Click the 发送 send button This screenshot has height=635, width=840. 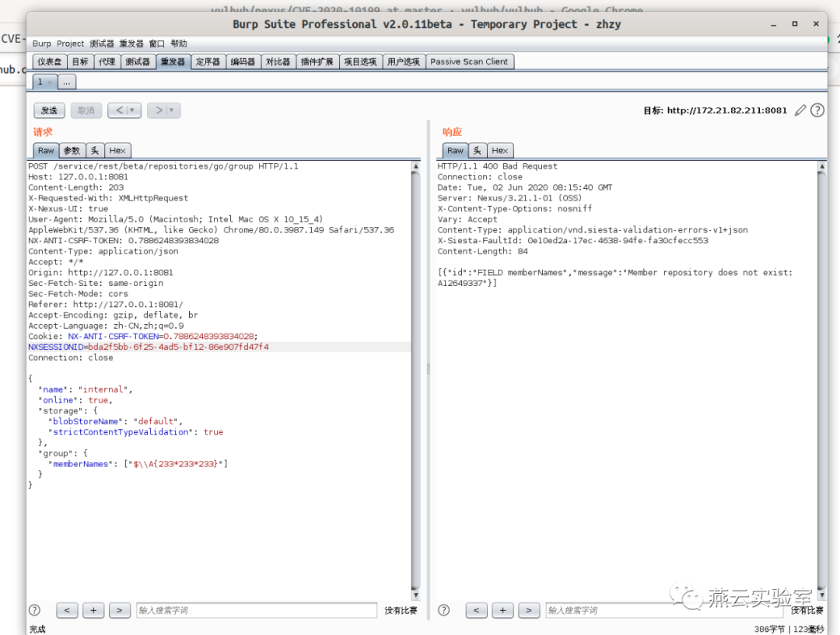pos(49,110)
